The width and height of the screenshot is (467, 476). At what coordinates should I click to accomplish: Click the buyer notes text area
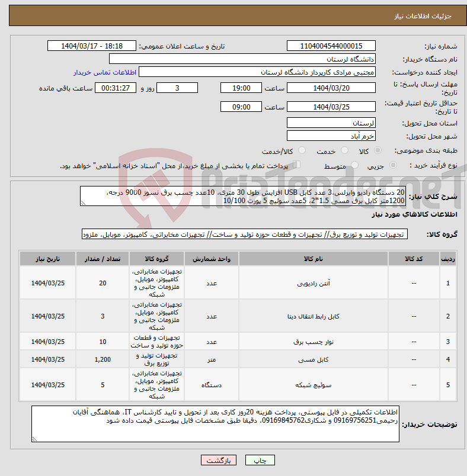[x=215, y=424]
